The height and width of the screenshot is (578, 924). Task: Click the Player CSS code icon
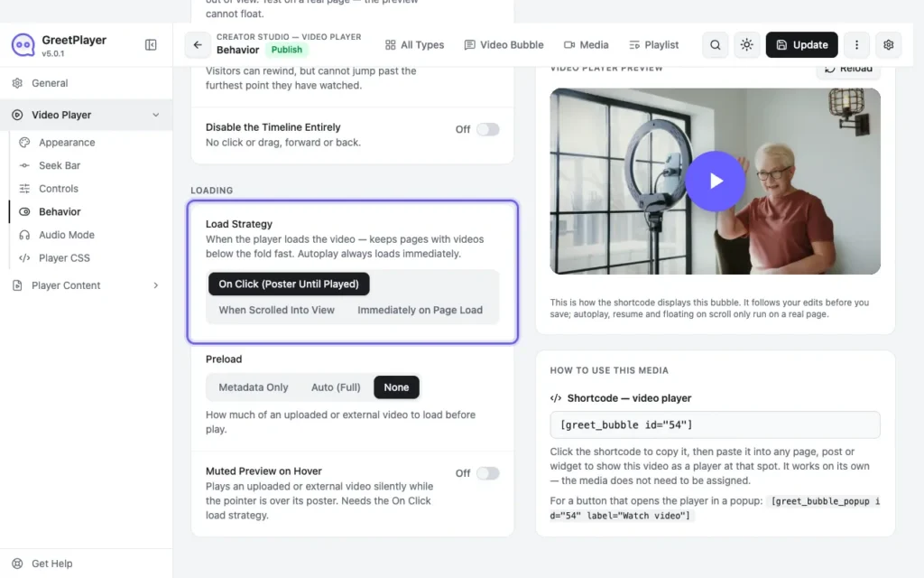pos(24,257)
